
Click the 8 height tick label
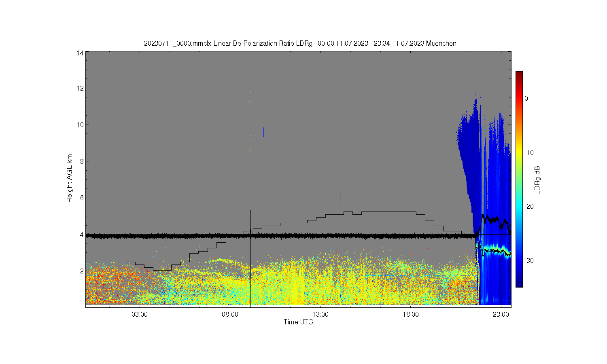tap(82, 161)
